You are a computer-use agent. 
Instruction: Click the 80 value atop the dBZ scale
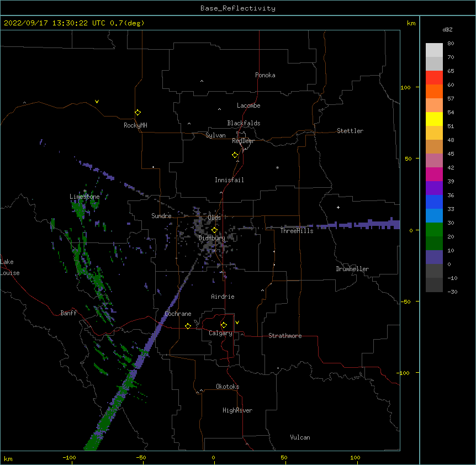[451, 44]
